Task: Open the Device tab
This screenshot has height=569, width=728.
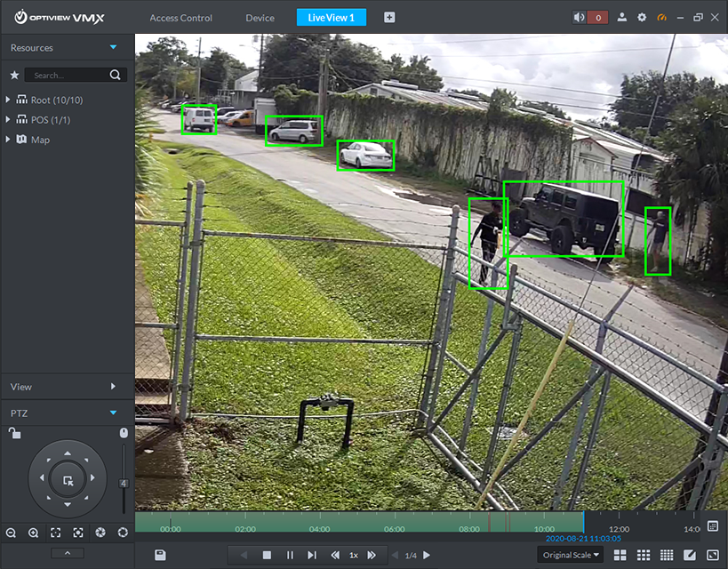Action: pos(260,18)
